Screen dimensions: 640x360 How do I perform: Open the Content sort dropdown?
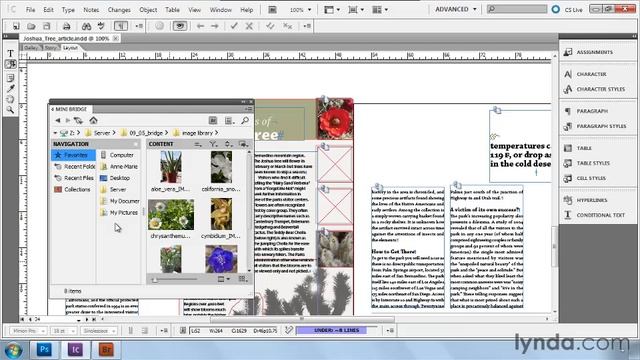pyautogui.click(x=228, y=144)
